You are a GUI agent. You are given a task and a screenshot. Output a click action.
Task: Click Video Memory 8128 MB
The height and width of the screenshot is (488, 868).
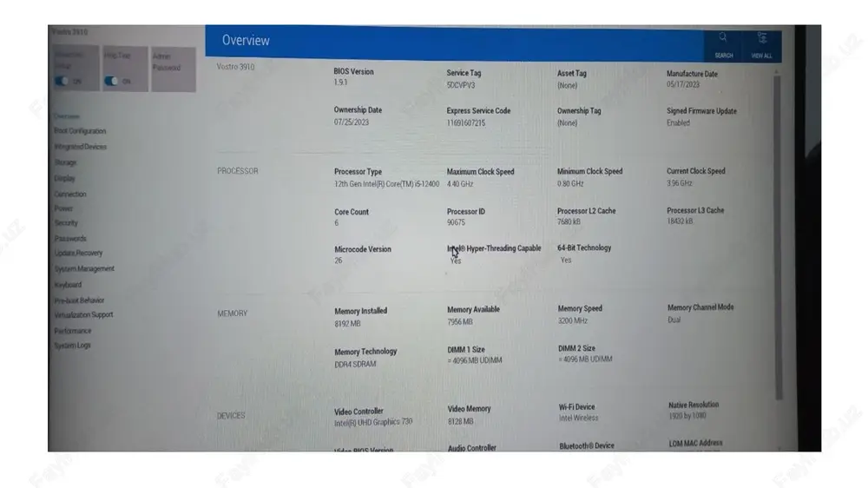(461, 421)
